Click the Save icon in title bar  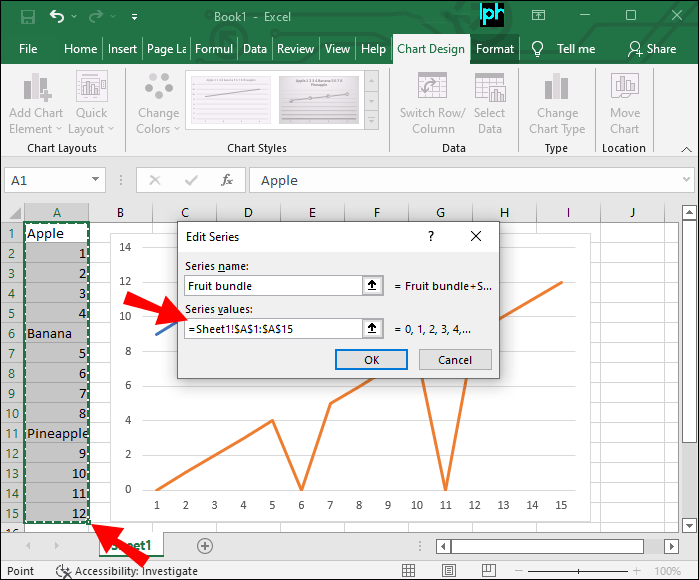click(27, 16)
